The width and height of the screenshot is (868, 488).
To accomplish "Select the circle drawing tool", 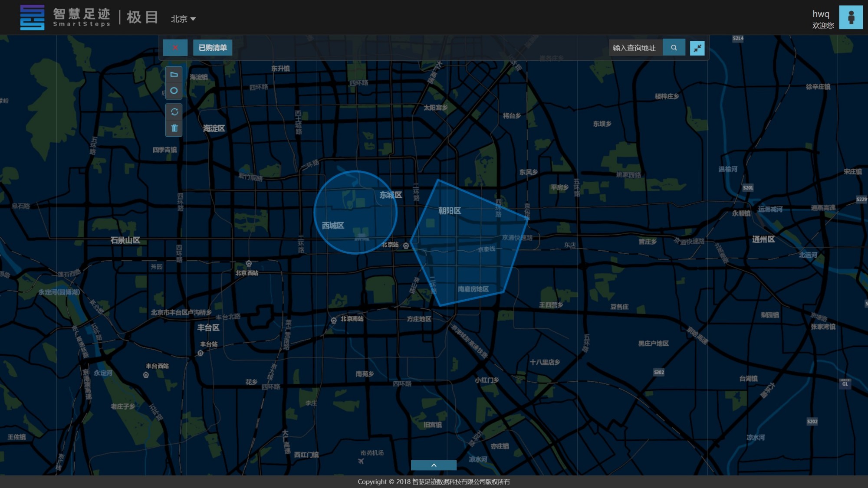I will [174, 91].
